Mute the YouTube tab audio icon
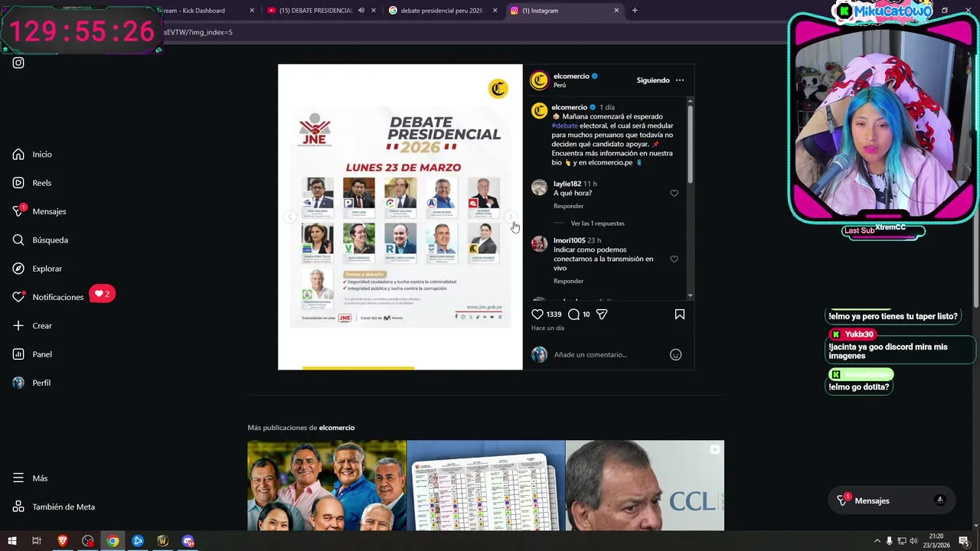Image resolution: width=980 pixels, height=551 pixels. [x=361, y=11]
